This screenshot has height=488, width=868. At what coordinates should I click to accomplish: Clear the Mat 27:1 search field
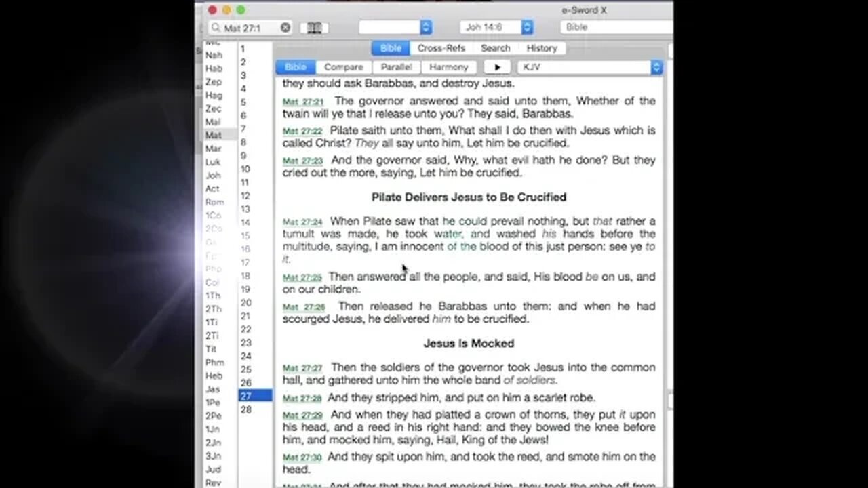click(285, 28)
